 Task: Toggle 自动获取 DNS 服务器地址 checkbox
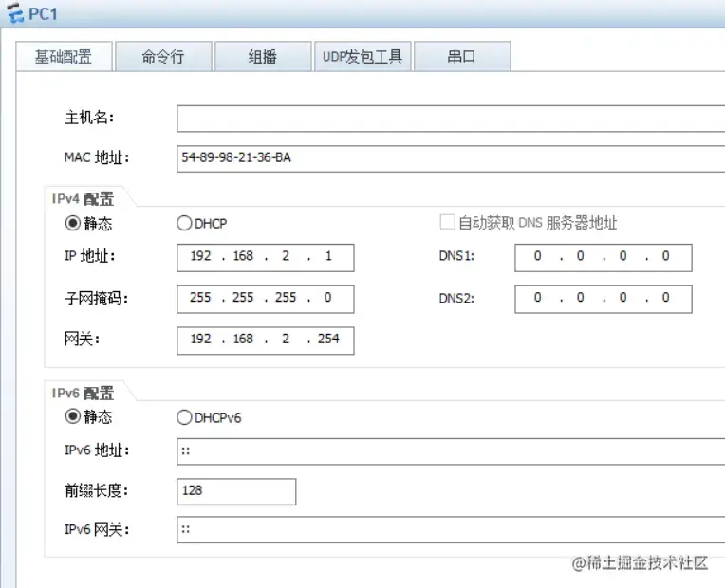447,222
